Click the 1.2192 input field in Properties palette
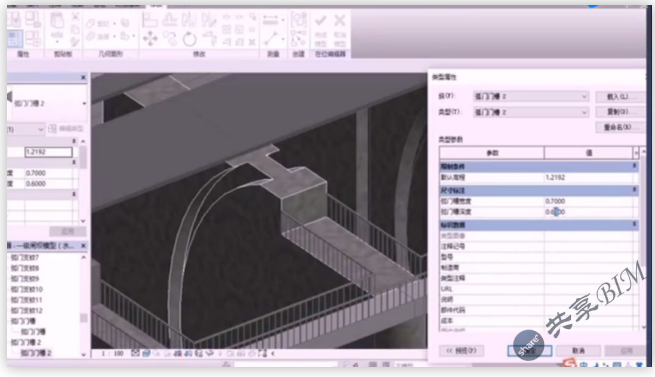Screen dimensions: 655x377 click(48, 152)
